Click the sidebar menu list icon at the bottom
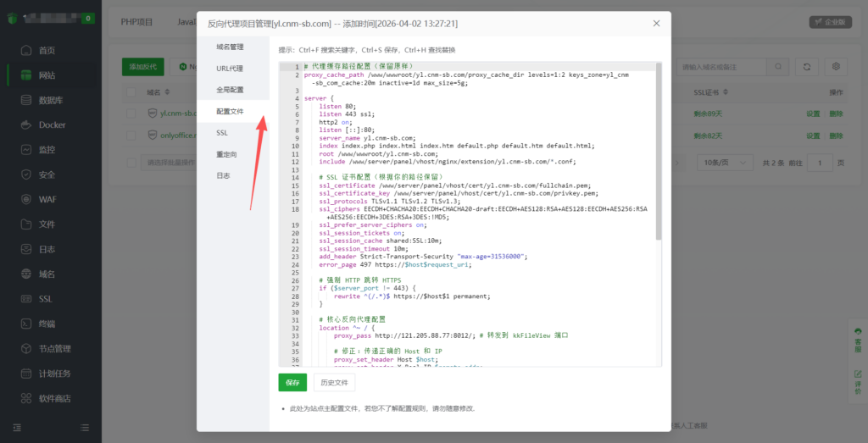The height and width of the screenshot is (443, 868). tap(85, 428)
